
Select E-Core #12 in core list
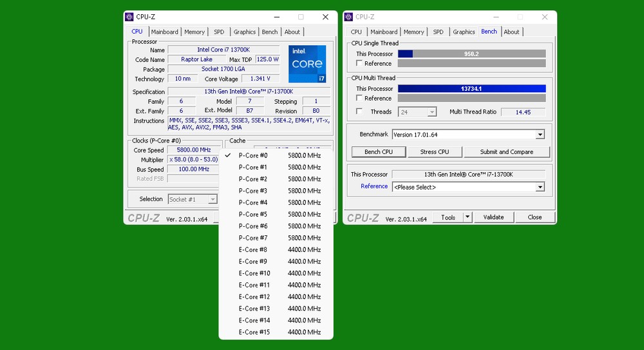(276, 297)
